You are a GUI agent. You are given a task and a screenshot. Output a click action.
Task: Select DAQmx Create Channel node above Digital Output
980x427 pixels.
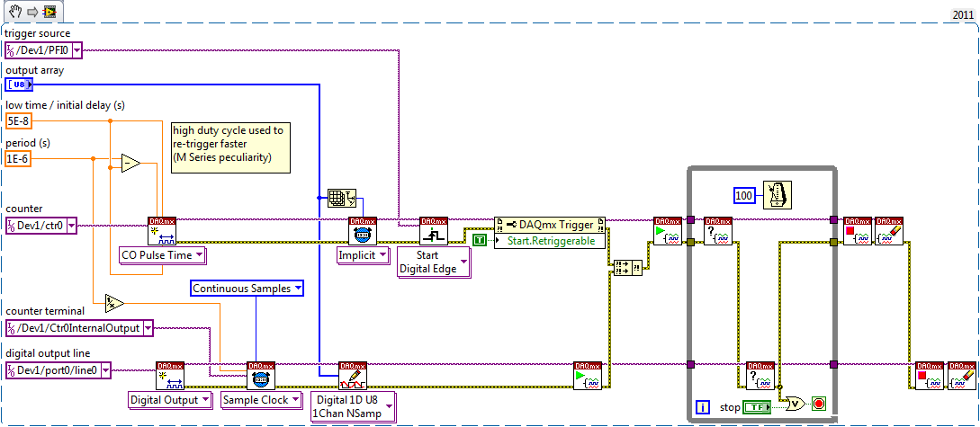(x=170, y=375)
